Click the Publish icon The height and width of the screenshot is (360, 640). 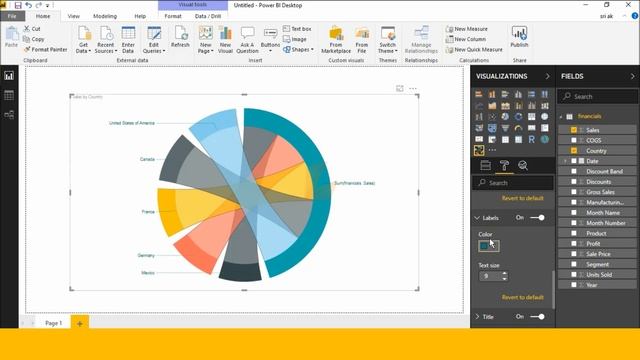pyautogui.click(x=519, y=37)
